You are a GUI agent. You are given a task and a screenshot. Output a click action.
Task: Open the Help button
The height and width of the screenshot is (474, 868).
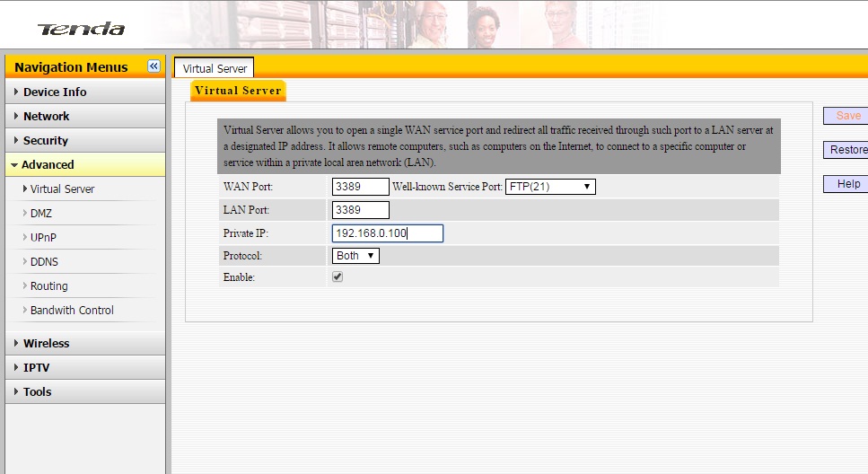[x=846, y=184]
